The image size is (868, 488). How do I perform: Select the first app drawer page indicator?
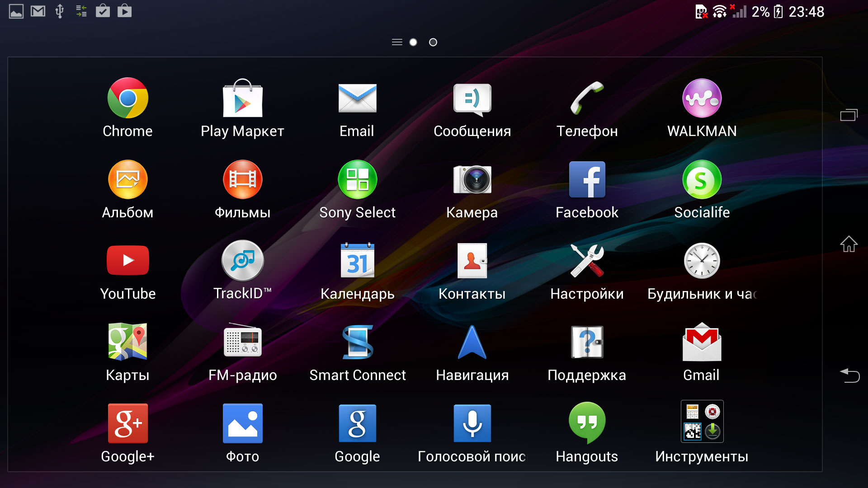[413, 42]
